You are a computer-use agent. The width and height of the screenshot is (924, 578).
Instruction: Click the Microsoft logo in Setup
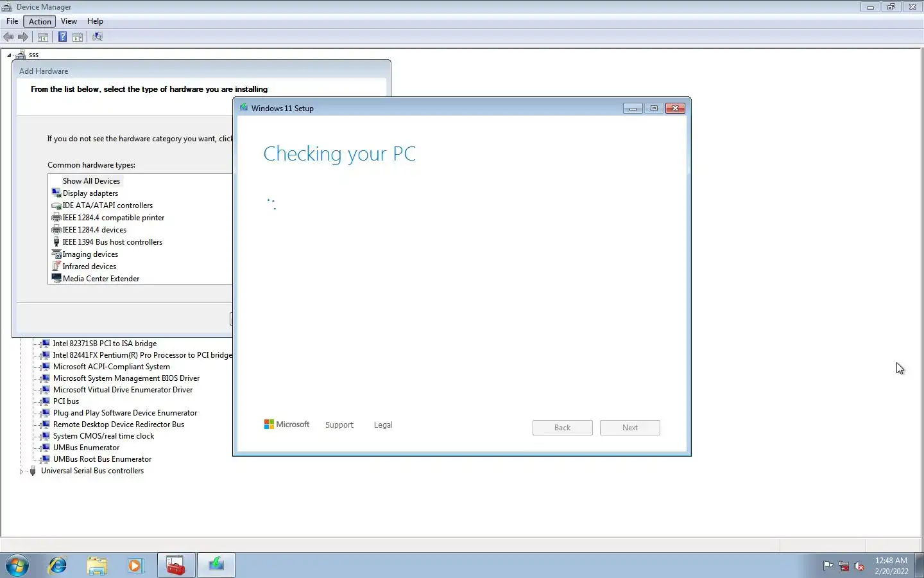(x=287, y=425)
